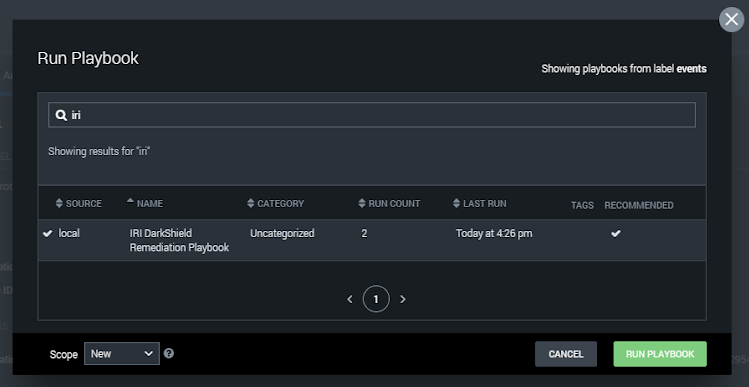Sort playbooks by Name column
749x387 pixels.
[145, 204]
